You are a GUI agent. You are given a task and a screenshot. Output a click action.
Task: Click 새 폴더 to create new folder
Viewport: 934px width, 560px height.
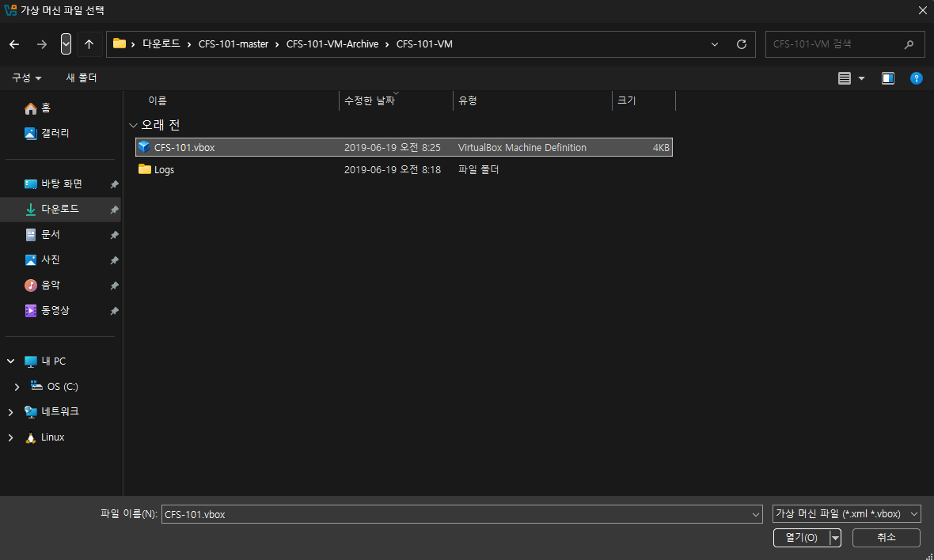point(81,78)
